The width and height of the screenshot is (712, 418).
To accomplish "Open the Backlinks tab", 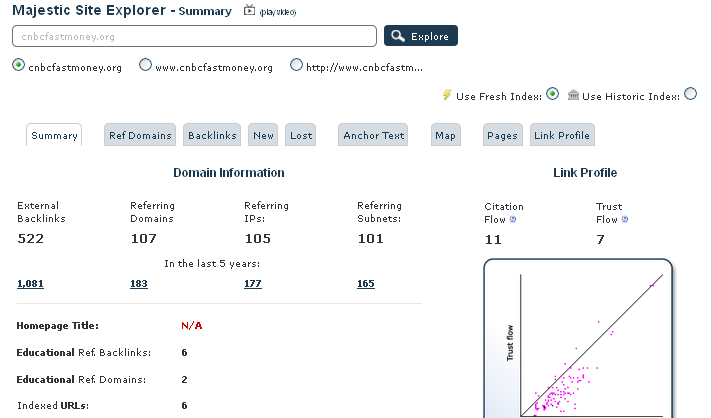I will pyautogui.click(x=213, y=135).
